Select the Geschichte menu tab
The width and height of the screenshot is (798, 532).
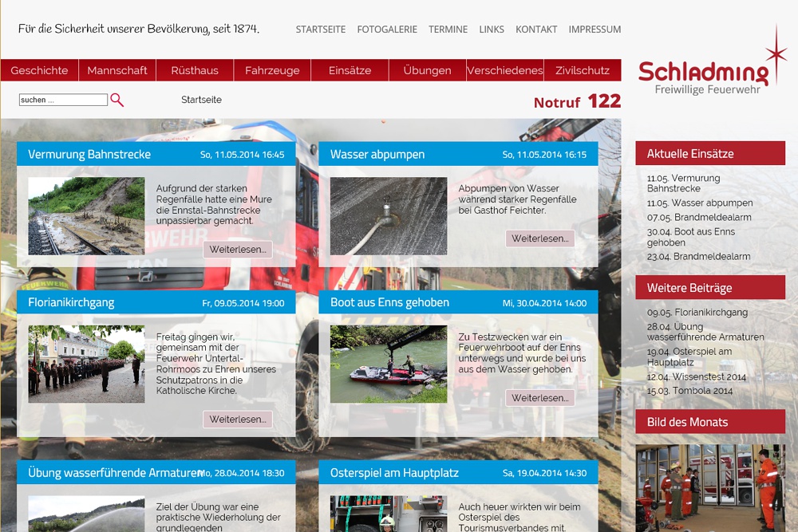[x=39, y=70]
